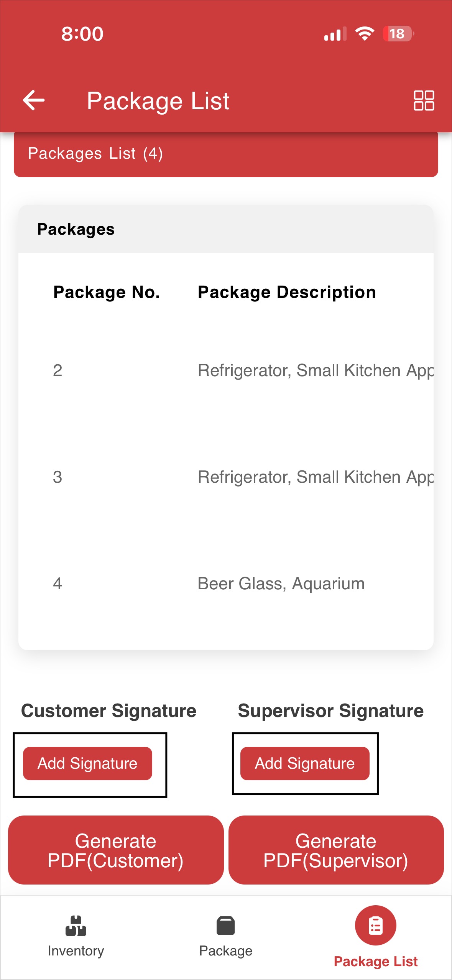This screenshot has width=452, height=980.
Task: Check the Wi-Fi status icon
Action: coord(365,34)
